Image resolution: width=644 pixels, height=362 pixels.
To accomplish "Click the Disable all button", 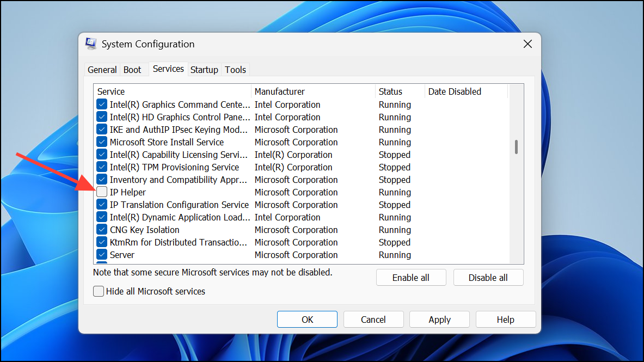I will (488, 278).
